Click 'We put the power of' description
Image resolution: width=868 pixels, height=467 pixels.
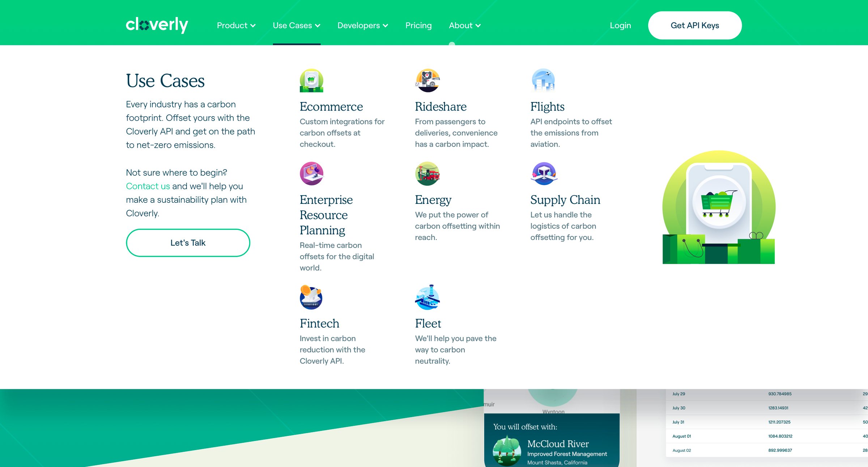458,226
